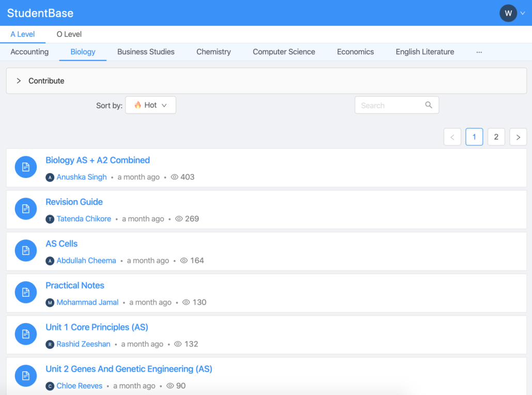Open Unit 1 Core Principles (AS)
The image size is (532, 395).
[x=97, y=327]
